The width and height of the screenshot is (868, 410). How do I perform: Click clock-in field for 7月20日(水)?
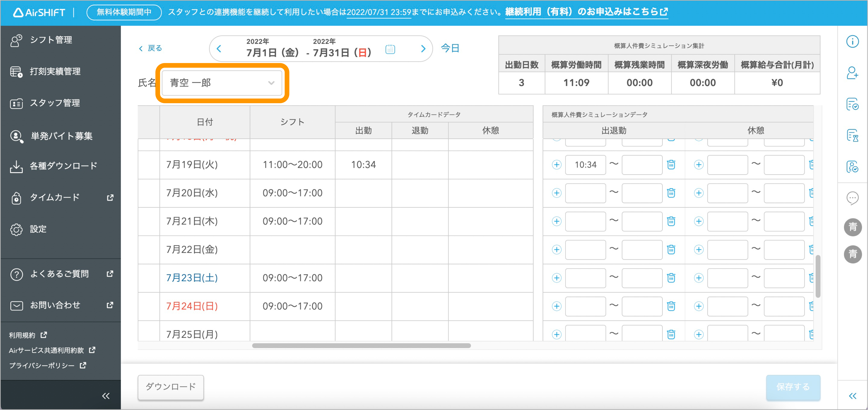click(586, 193)
